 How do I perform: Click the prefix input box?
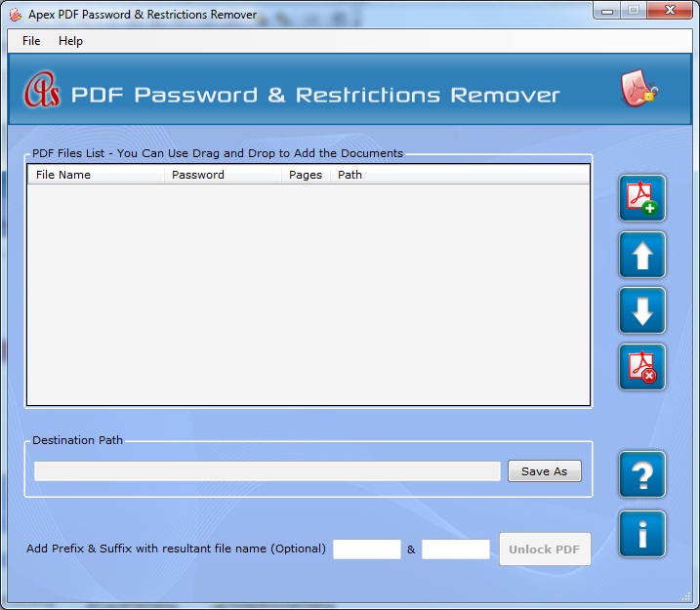pos(367,549)
